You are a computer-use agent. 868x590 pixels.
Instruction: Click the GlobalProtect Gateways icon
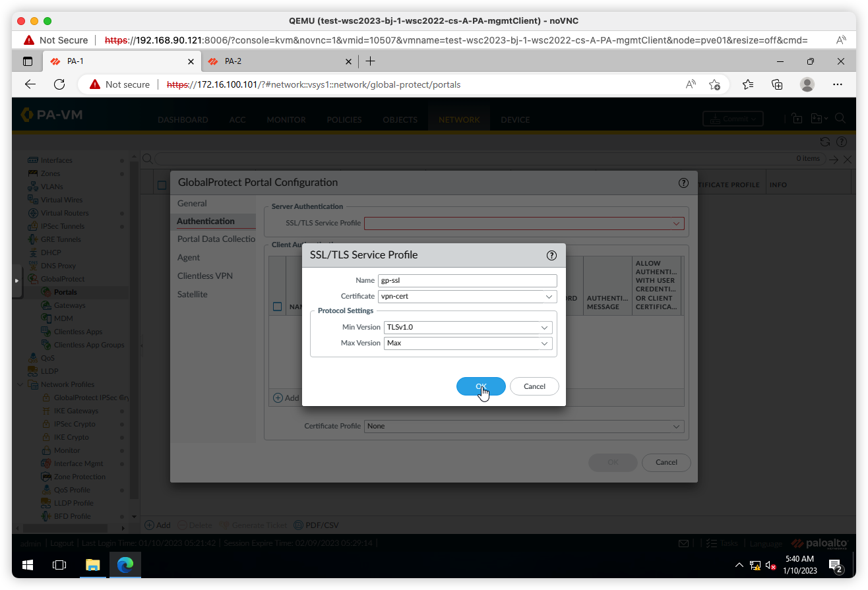pos(46,305)
